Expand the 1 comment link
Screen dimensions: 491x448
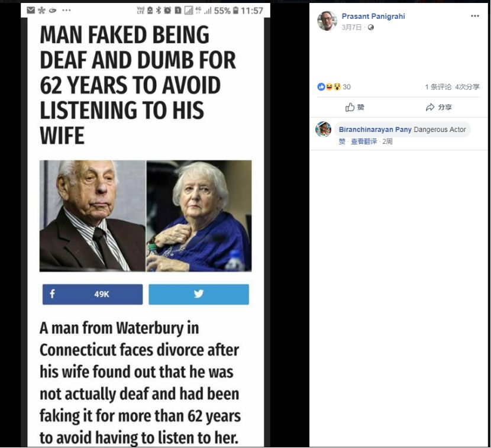(438, 87)
